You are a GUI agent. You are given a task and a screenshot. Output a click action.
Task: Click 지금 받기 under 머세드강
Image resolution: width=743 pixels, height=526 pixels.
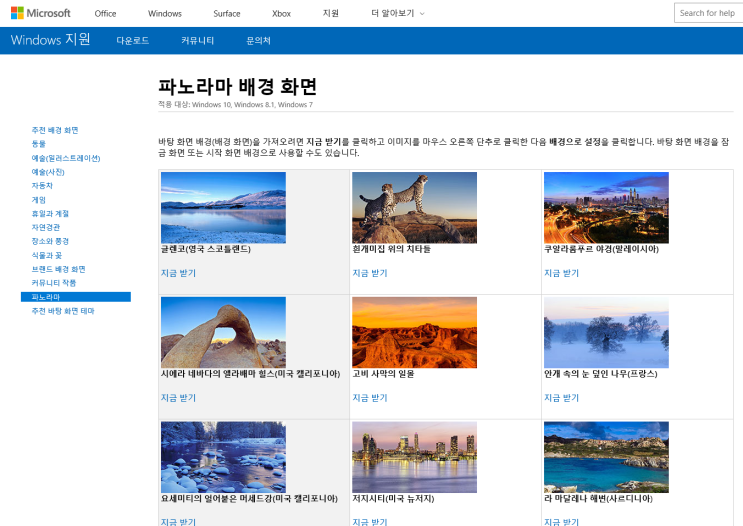(178, 521)
